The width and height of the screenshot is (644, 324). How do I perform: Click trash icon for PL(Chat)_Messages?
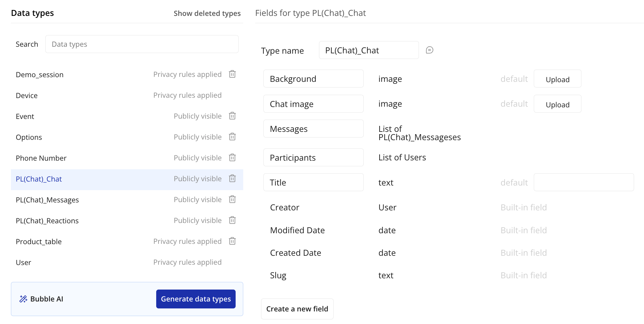coord(232,199)
